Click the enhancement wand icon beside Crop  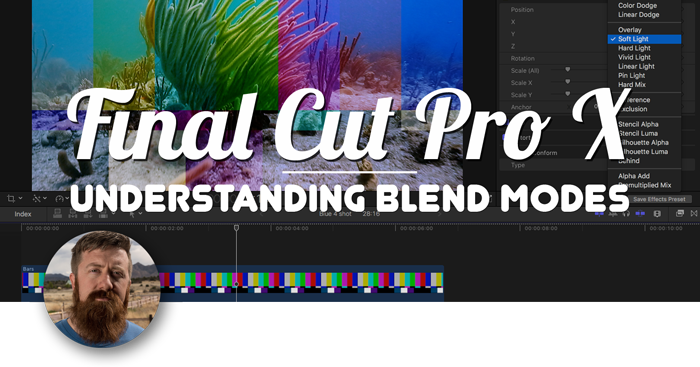[x=36, y=198]
